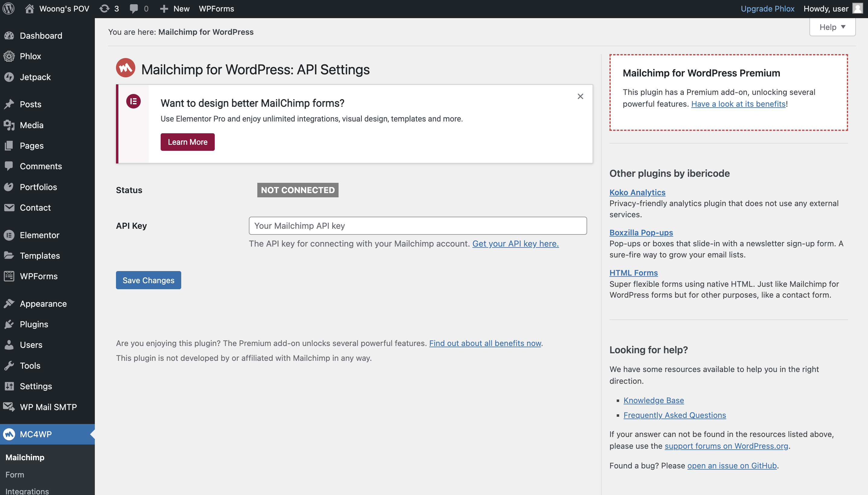Screen dimensions: 868x495
Task: Focus the Mailchimp API key input field
Action: [417, 226]
